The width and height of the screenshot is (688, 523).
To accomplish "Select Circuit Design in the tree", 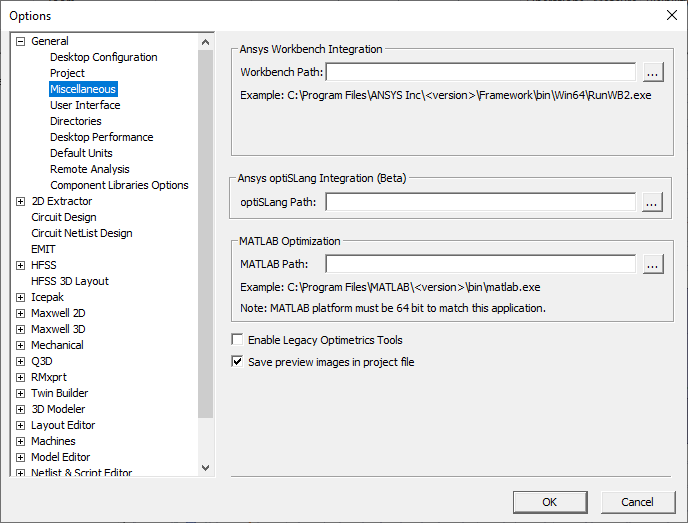I will [x=64, y=217].
